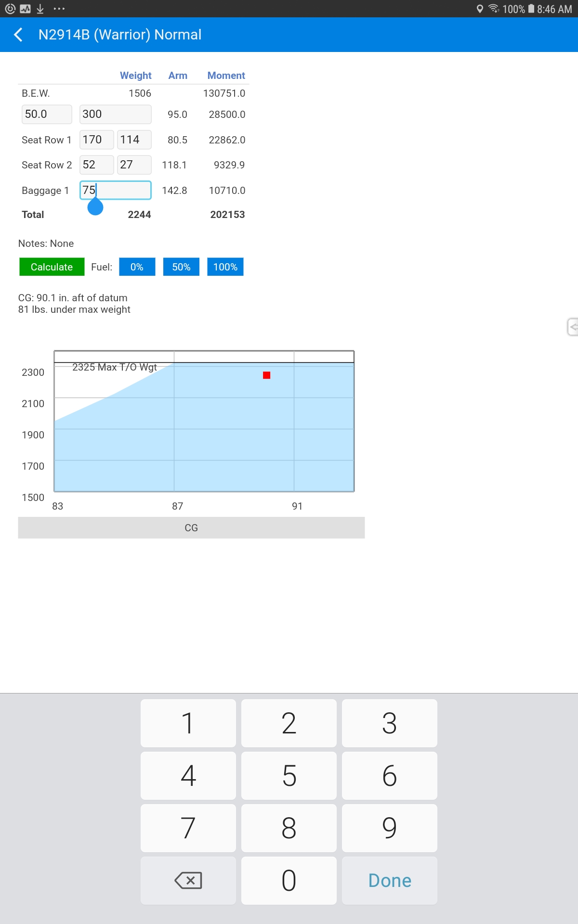Tap the 5 key on keypad

click(289, 776)
